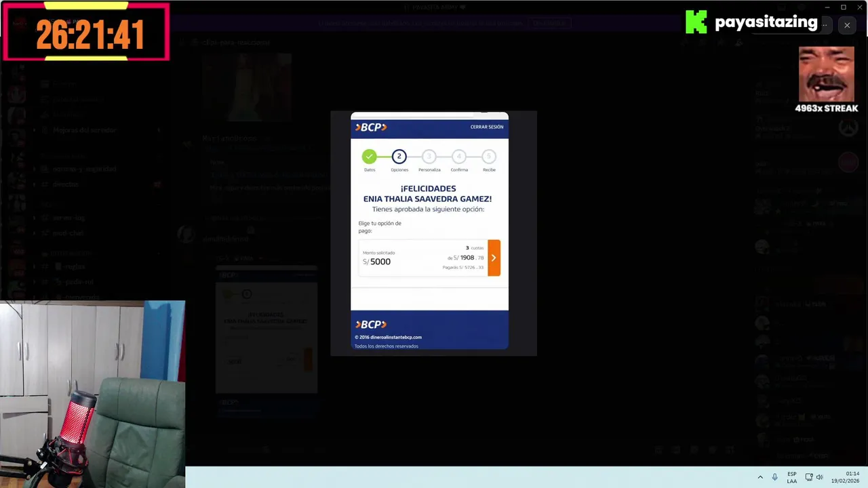Click the 3 cuotas text
Viewport: 868px width, 488px height.
475,248
